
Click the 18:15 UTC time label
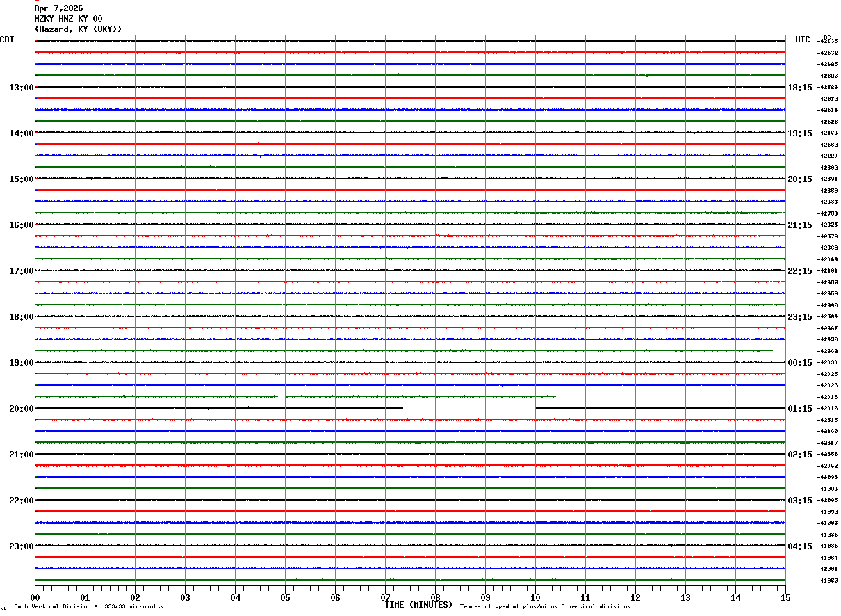pyautogui.click(x=799, y=88)
